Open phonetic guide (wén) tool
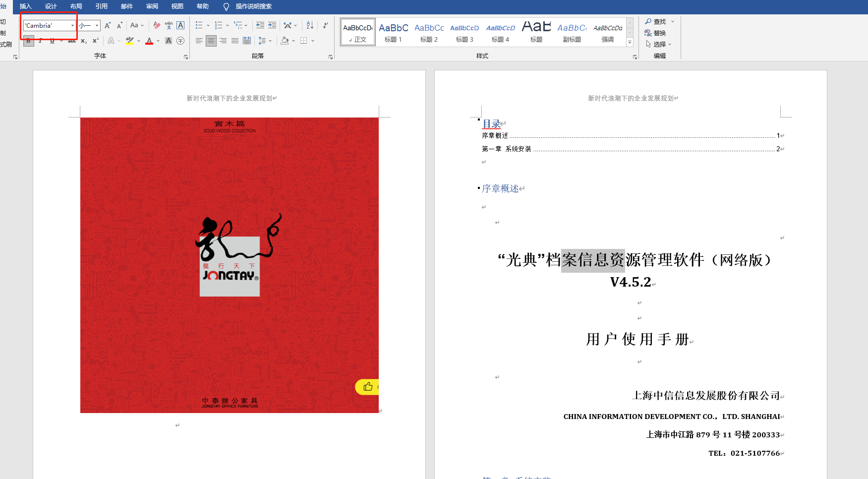The width and height of the screenshot is (868, 479). tap(169, 25)
